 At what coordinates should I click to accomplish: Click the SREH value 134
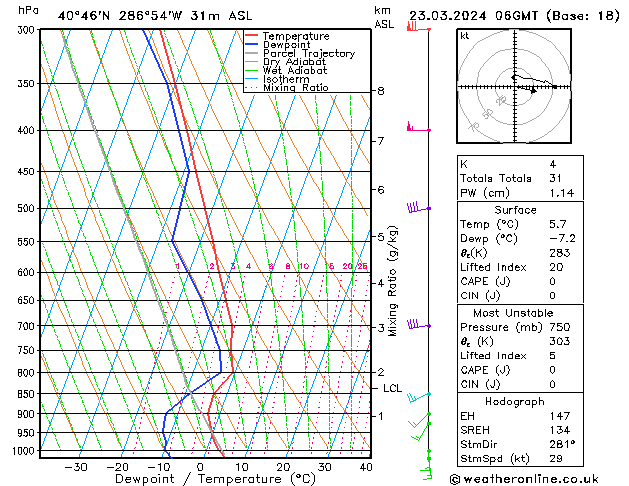[x=560, y=430]
